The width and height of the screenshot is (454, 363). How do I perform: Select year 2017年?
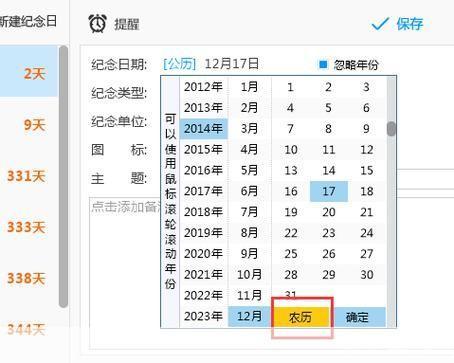(203, 191)
